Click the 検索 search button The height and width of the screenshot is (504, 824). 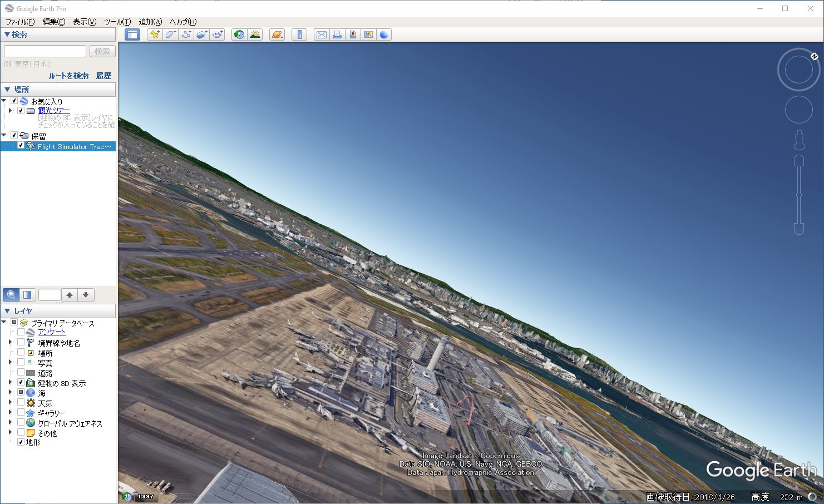pyautogui.click(x=102, y=51)
